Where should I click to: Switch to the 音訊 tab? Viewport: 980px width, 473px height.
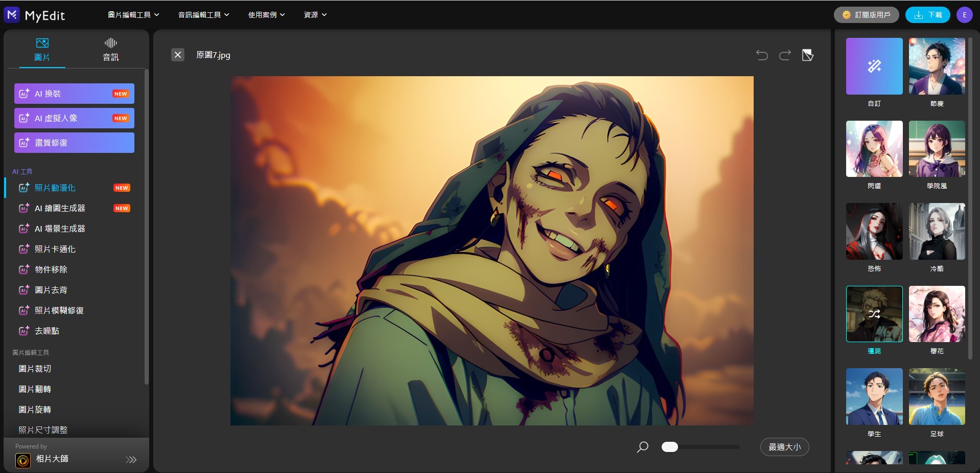(110, 49)
